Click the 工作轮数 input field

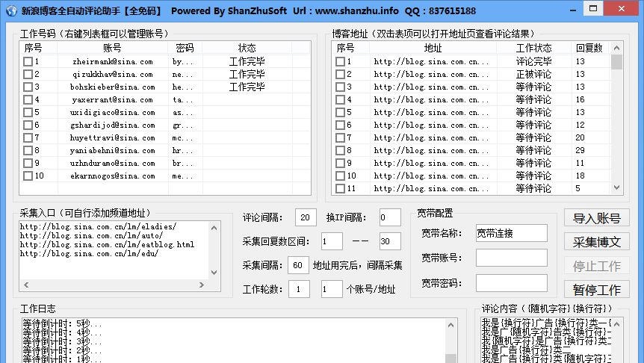click(x=299, y=289)
